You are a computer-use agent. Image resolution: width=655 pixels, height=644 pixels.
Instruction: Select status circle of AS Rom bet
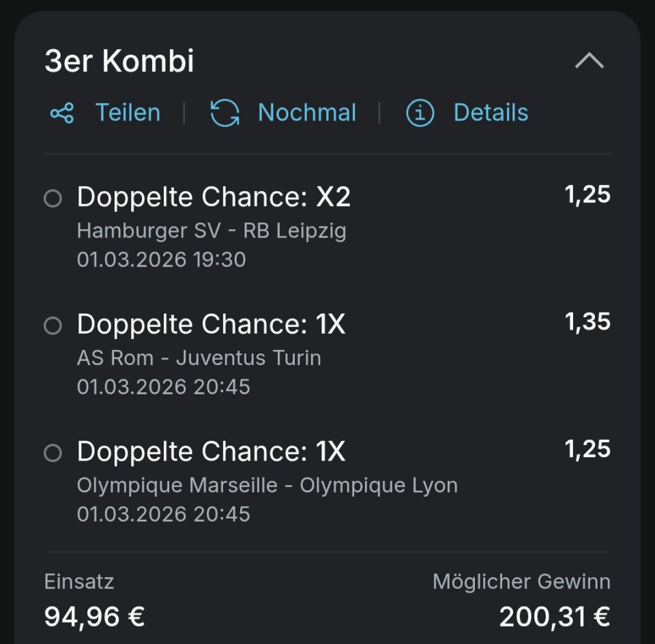(x=53, y=326)
